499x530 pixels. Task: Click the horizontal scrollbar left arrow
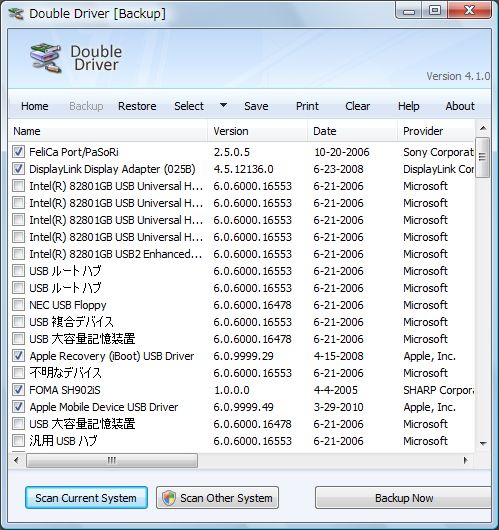[16, 460]
